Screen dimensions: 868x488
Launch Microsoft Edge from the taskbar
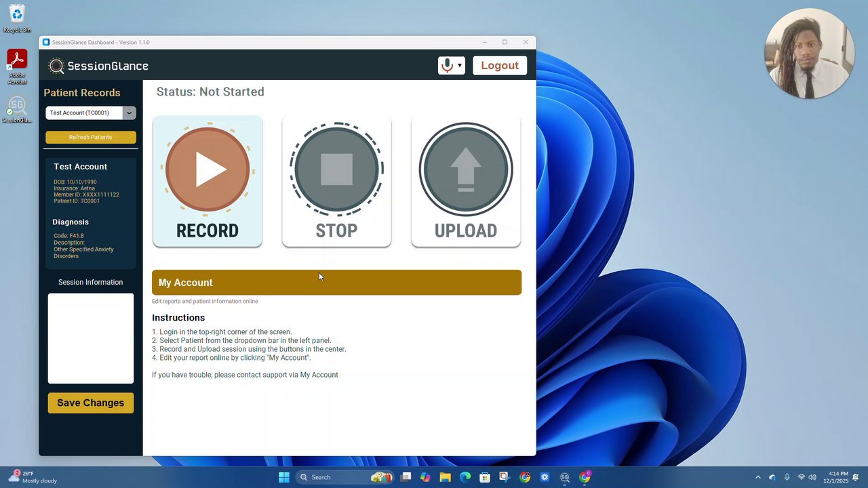(465, 477)
